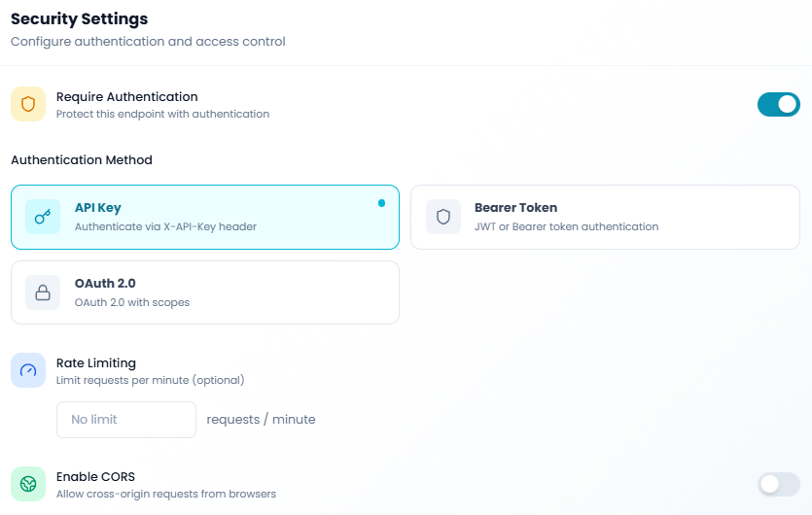Screen dimensions: 812x515
Task: Turn on the Enable CORS switch
Action: (x=778, y=484)
